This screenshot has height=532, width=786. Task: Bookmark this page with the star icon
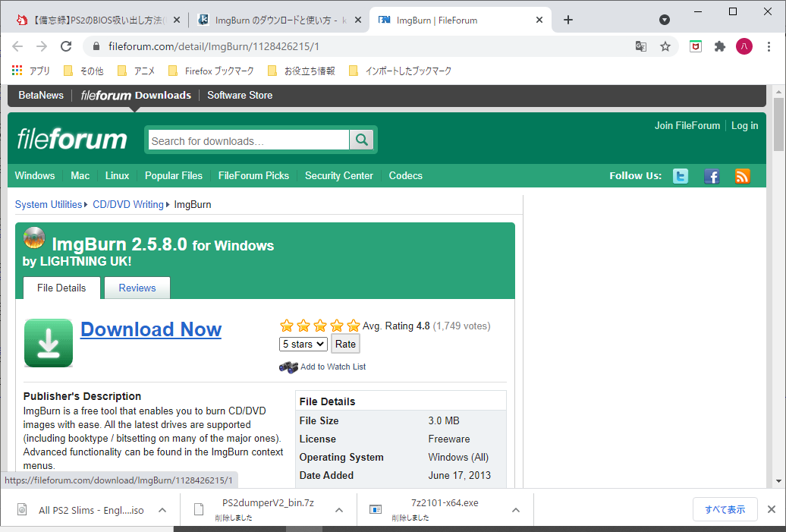pyautogui.click(x=665, y=46)
